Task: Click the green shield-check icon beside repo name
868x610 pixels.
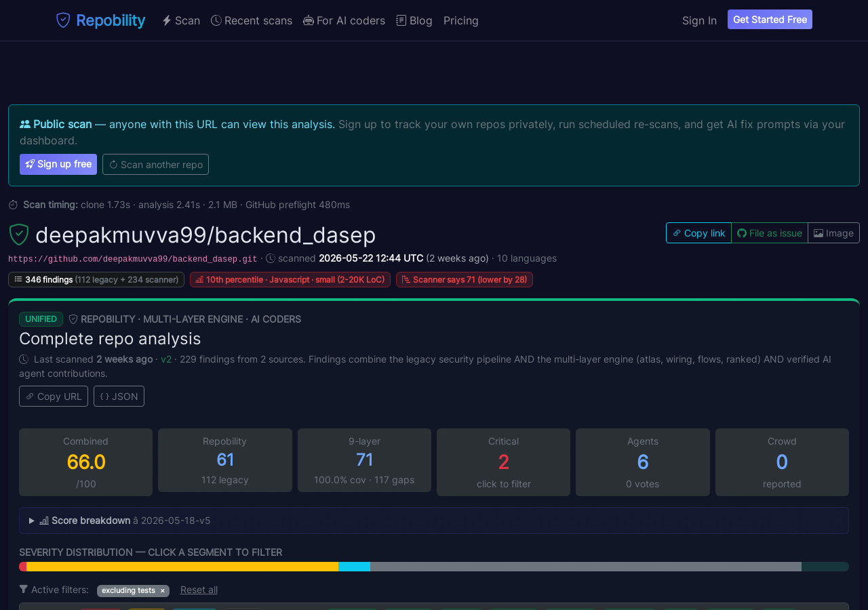Action: pyautogui.click(x=19, y=235)
